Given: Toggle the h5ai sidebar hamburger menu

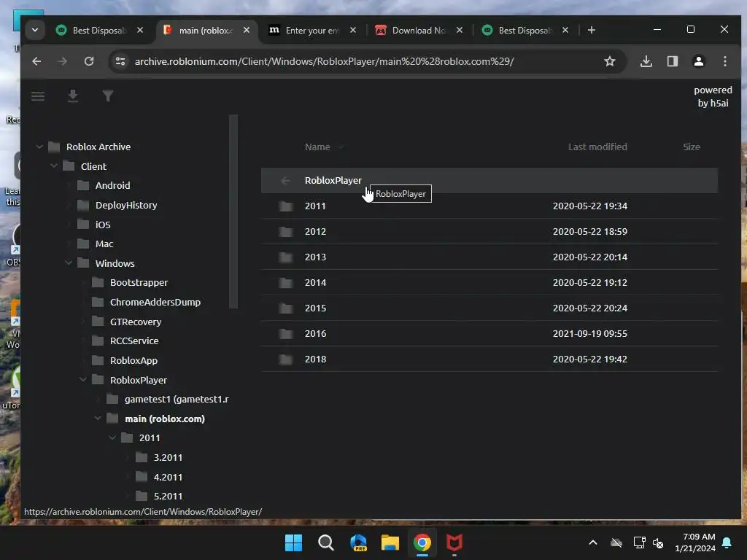Looking at the screenshot, I should 38,96.
